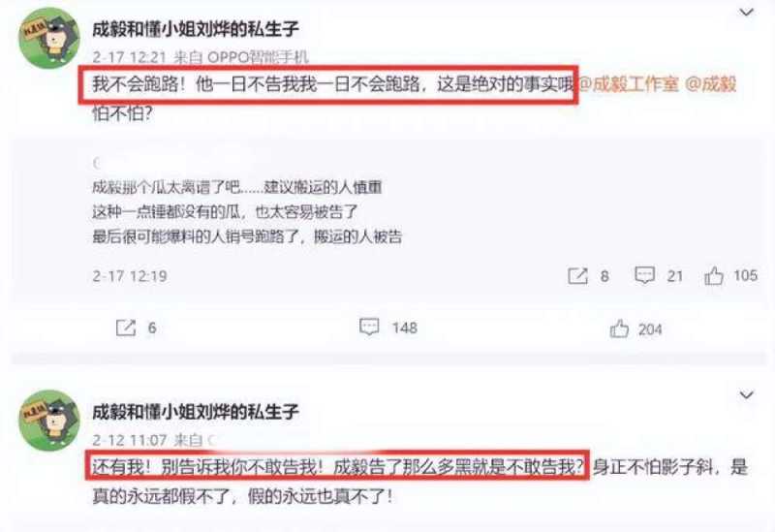Like the quoted post with 105 likes

[714, 276]
